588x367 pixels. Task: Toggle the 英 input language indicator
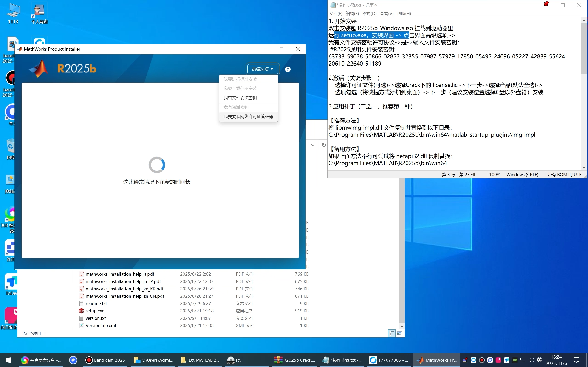coord(539,360)
